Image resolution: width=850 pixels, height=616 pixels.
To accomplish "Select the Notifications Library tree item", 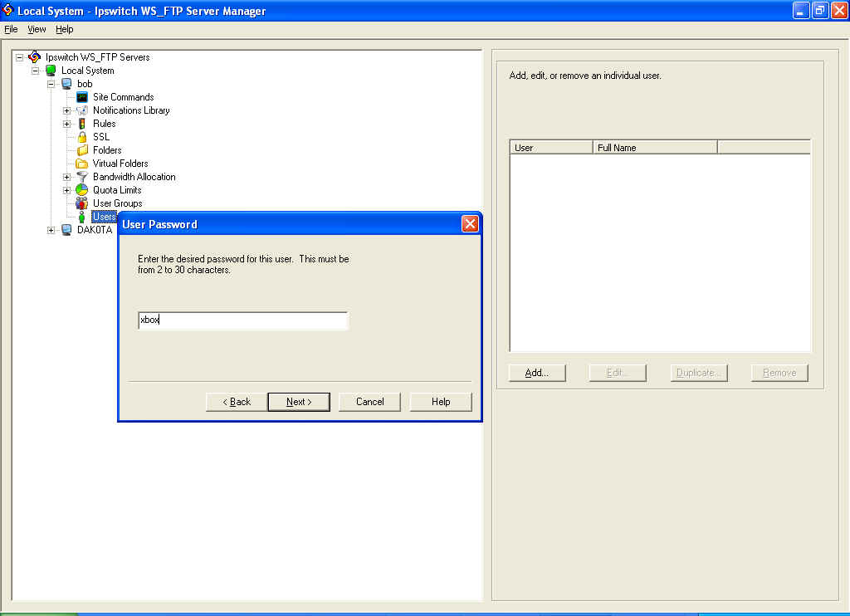I will point(131,110).
